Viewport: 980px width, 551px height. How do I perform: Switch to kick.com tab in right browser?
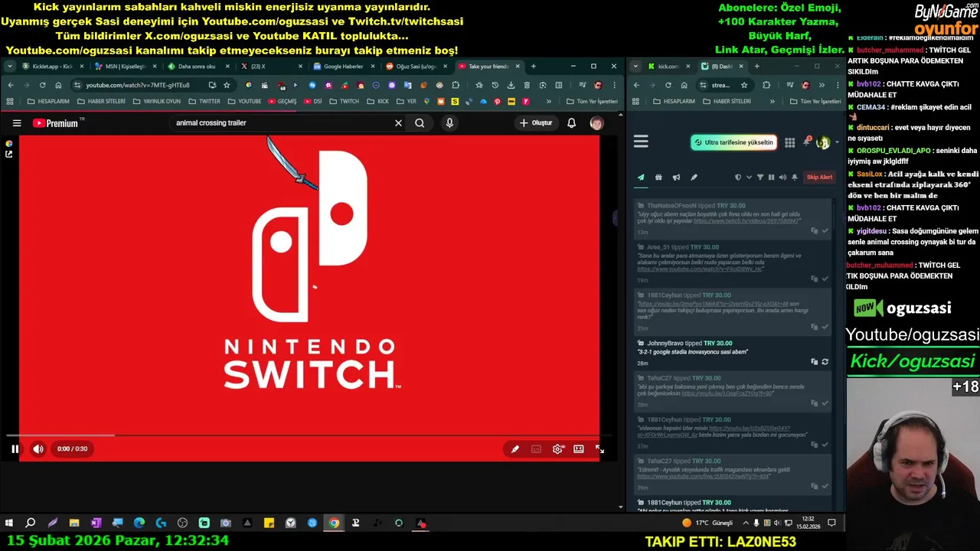click(668, 67)
